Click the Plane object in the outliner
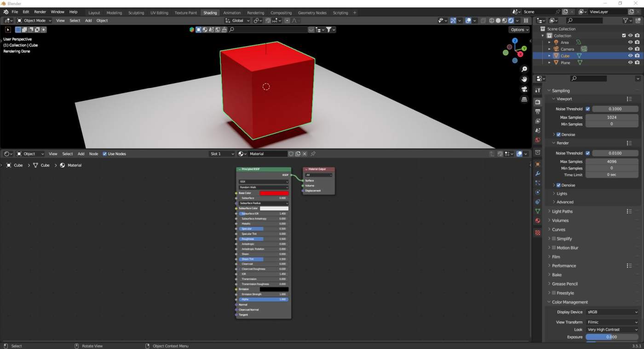 click(565, 62)
